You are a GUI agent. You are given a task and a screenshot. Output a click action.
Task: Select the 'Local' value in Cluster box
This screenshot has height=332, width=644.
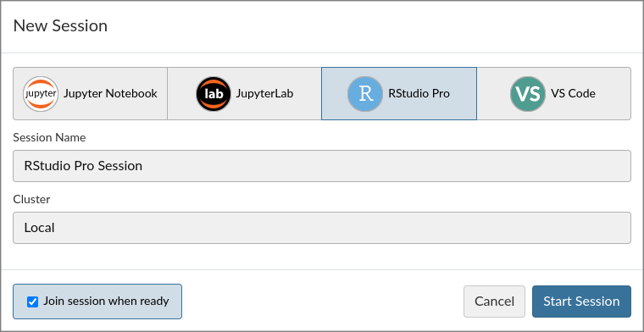[40, 228]
